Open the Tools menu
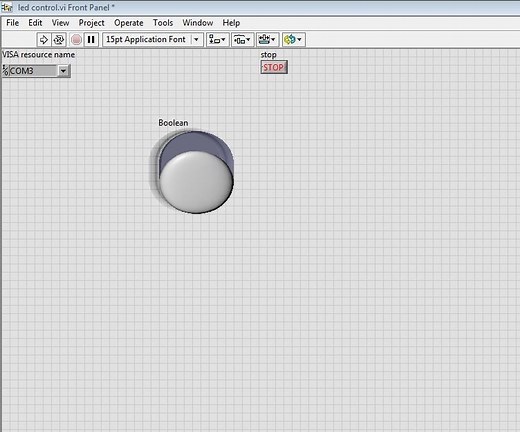520x432 pixels. (x=163, y=23)
